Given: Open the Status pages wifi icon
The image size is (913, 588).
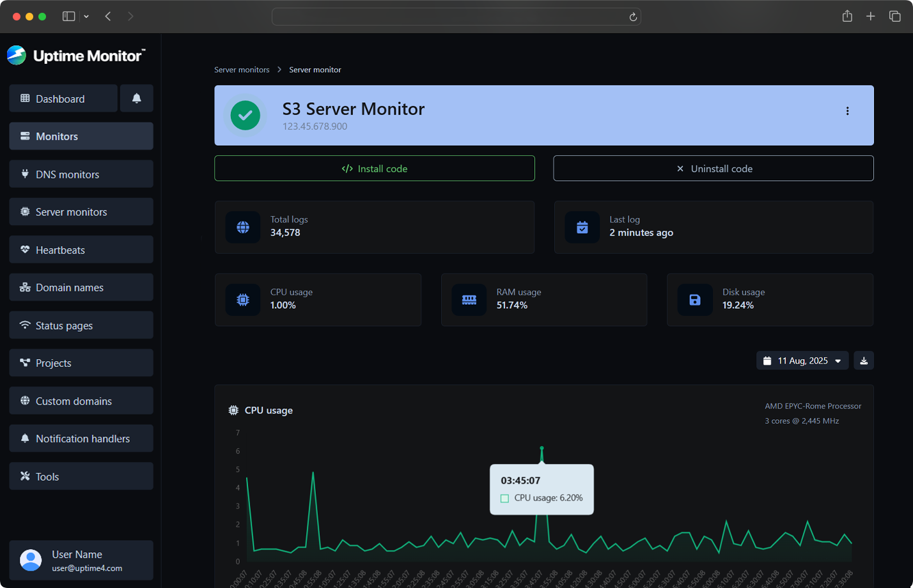Looking at the screenshot, I should tap(24, 325).
